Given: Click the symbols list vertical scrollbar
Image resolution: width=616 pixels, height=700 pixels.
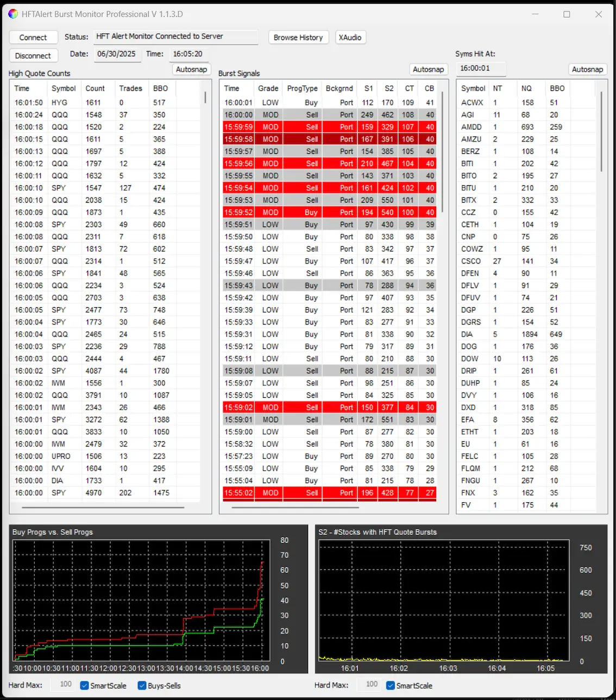Looking at the screenshot, I should tap(601, 130).
